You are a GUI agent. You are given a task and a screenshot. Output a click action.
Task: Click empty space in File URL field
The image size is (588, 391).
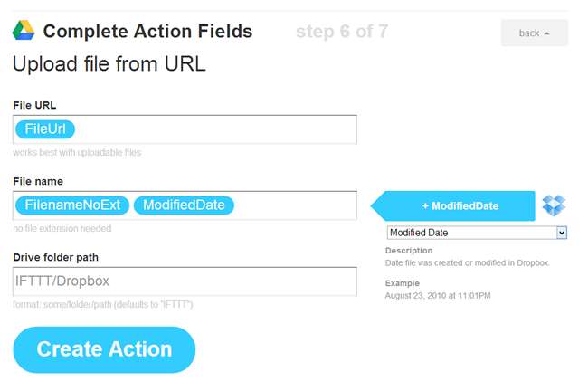tap(217, 129)
